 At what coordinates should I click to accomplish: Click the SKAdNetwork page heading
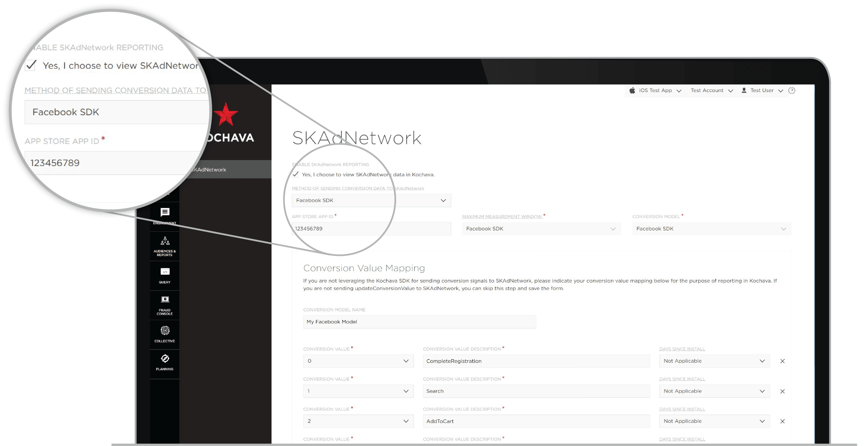click(357, 138)
